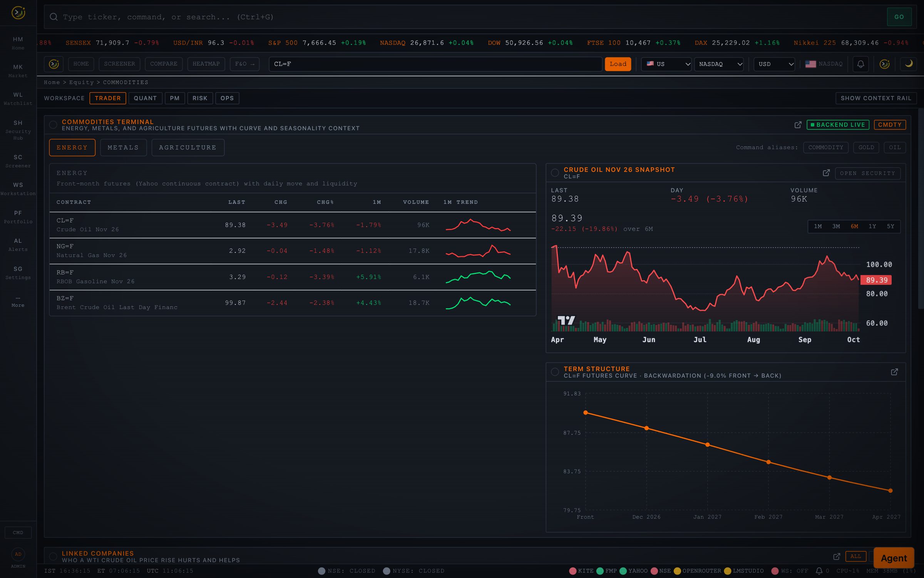This screenshot has width=924, height=578.
Task: Pop out the Crude Oil snapshot panel
Action: [826, 173]
